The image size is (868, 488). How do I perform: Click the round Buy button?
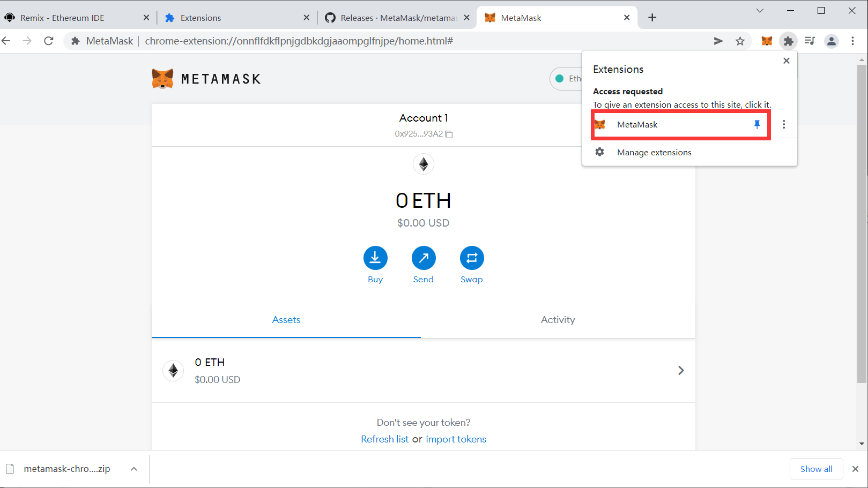point(375,258)
